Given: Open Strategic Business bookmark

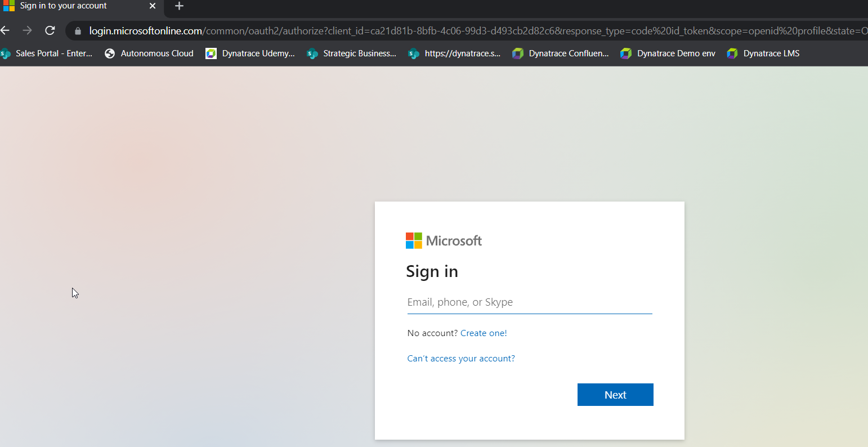Looking at the screenshot, I should pyautogui.click(x=352, y=53).
